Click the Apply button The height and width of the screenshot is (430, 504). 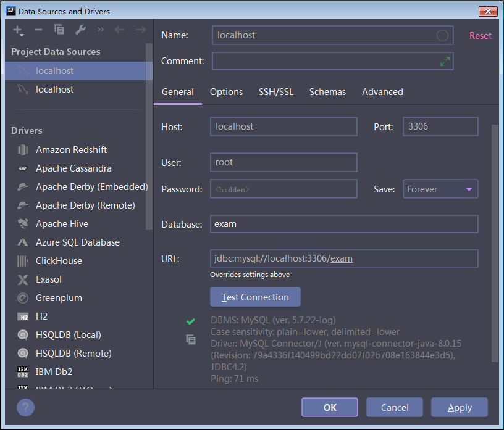coord(460,407)
